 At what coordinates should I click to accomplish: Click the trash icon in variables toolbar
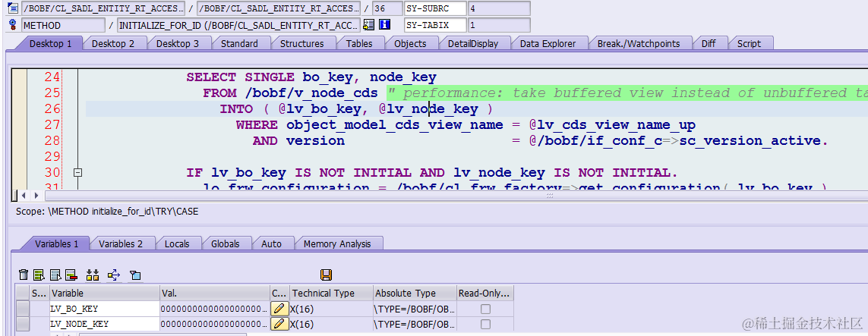(24, 275)
